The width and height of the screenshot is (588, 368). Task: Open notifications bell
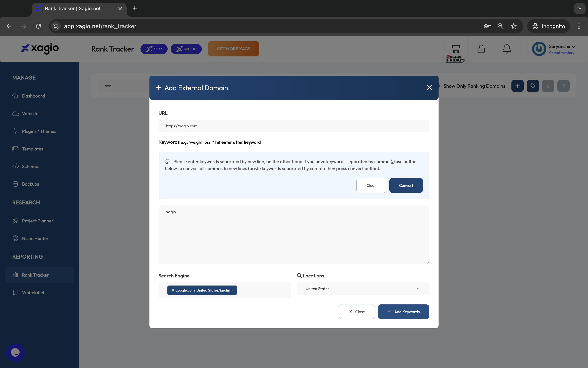click(x=507, y=49)
